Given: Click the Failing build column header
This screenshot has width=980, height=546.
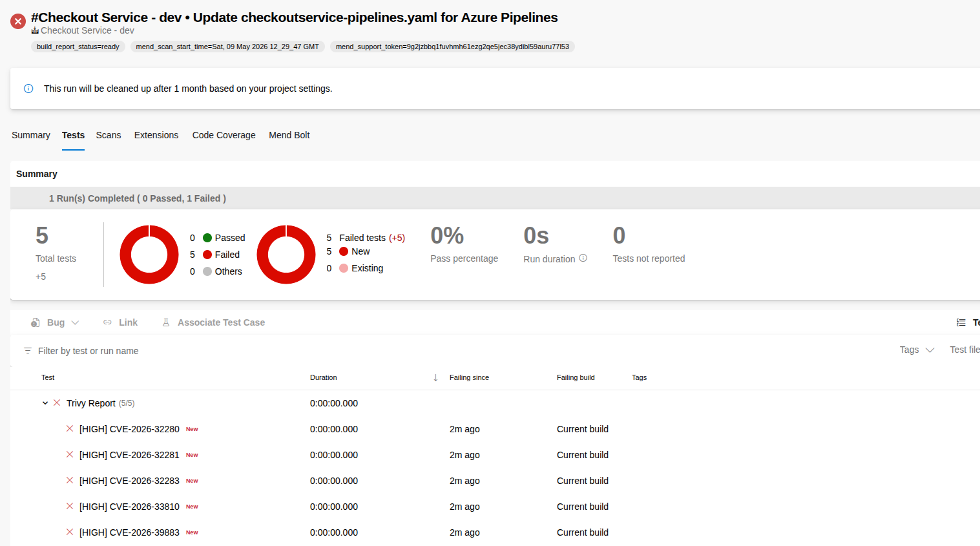Looking at the screenshot, I should pos(576,377).
